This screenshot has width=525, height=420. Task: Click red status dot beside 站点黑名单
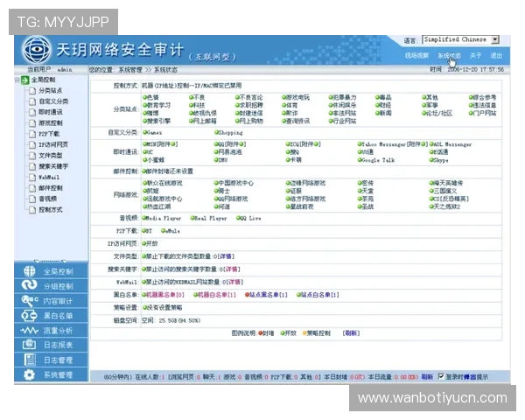point(247,295)
